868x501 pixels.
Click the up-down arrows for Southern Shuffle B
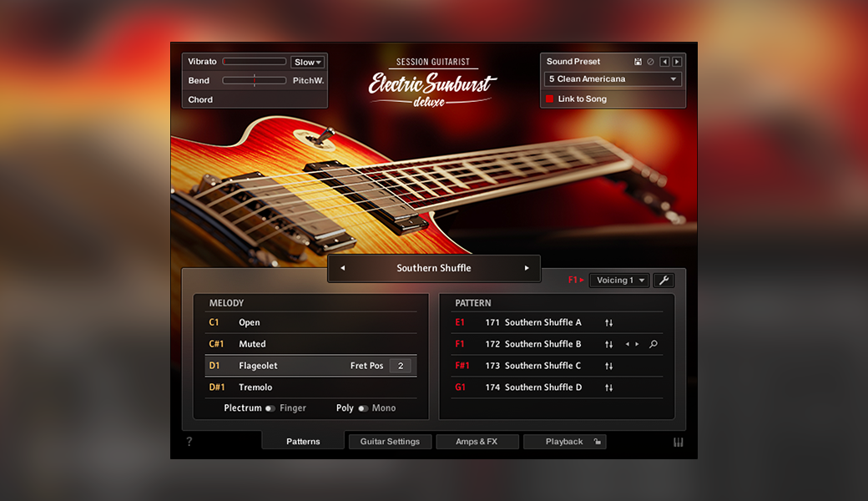[609, 344]
